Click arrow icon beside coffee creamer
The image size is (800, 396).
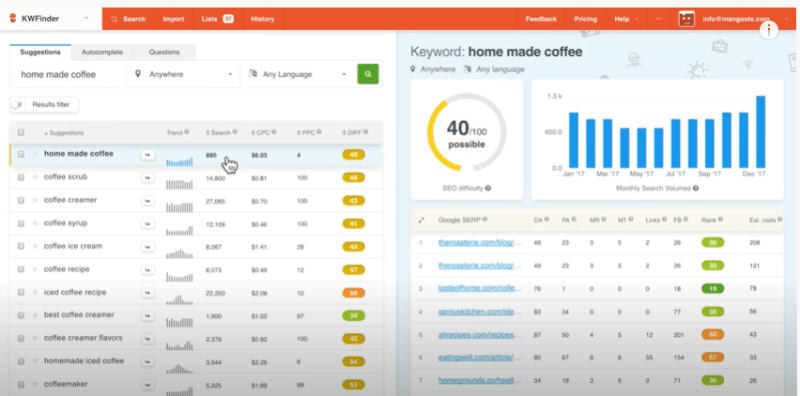click(147, 201)
